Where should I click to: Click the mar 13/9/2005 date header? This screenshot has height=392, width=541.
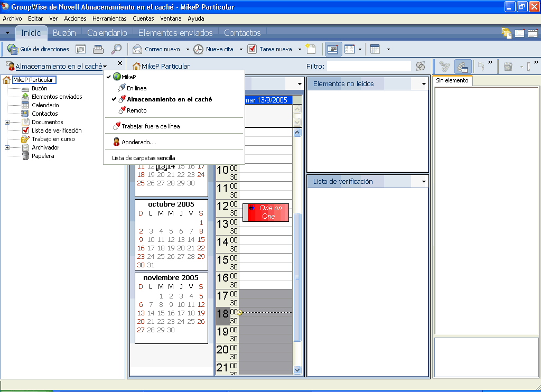click(268, 100)
